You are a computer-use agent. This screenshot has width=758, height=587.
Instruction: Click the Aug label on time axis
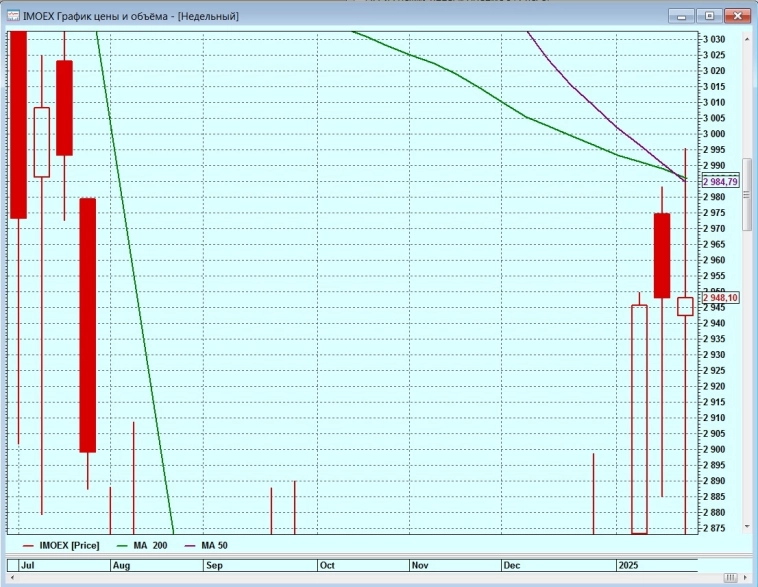(122, 565)
